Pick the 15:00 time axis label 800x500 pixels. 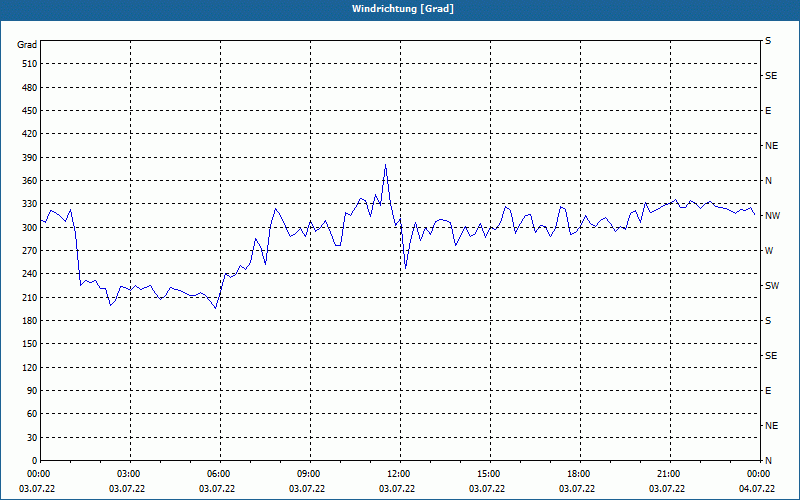pyautogui.click(x=489, y=474)
